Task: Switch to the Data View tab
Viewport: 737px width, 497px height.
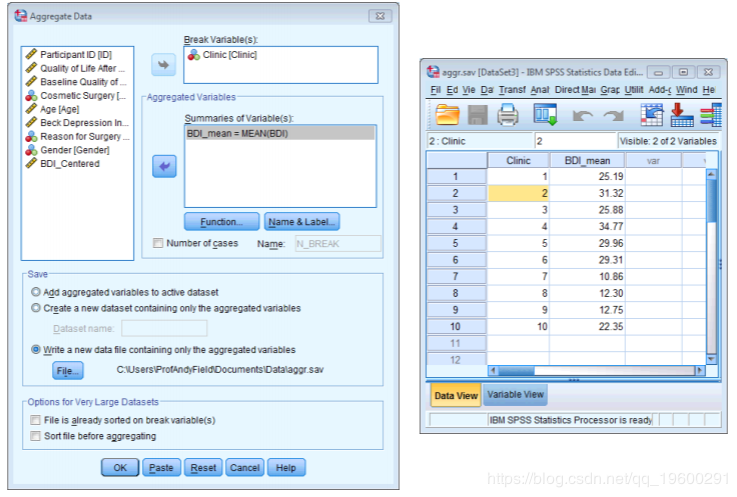Action: coord(455,395)
